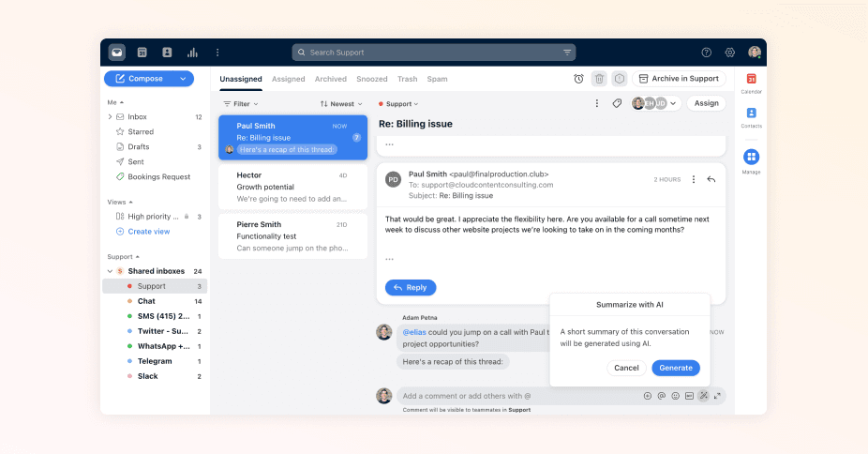Switch to the Snoozed tab
868x454 pixels.
click(372, 79)
